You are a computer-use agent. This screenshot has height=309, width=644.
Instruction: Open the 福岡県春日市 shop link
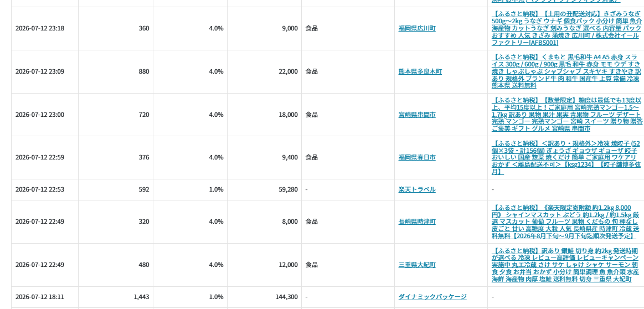tap(417, 157)
